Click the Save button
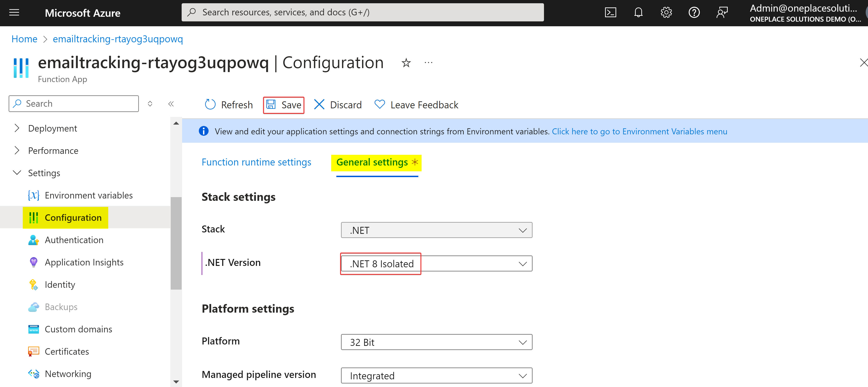Image resolution: width=868 pixels, height=387 pixels. 284,105
